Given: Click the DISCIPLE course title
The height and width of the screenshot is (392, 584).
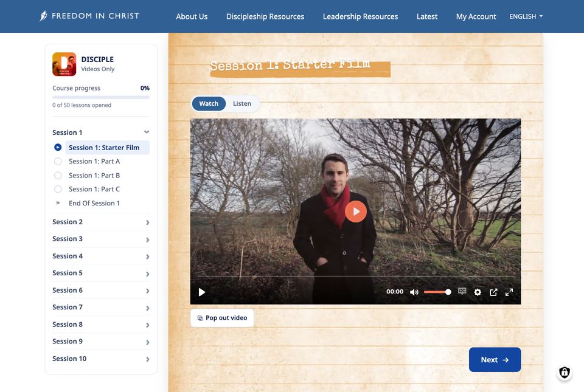Looking at the screenshot, I should [97, 59].
